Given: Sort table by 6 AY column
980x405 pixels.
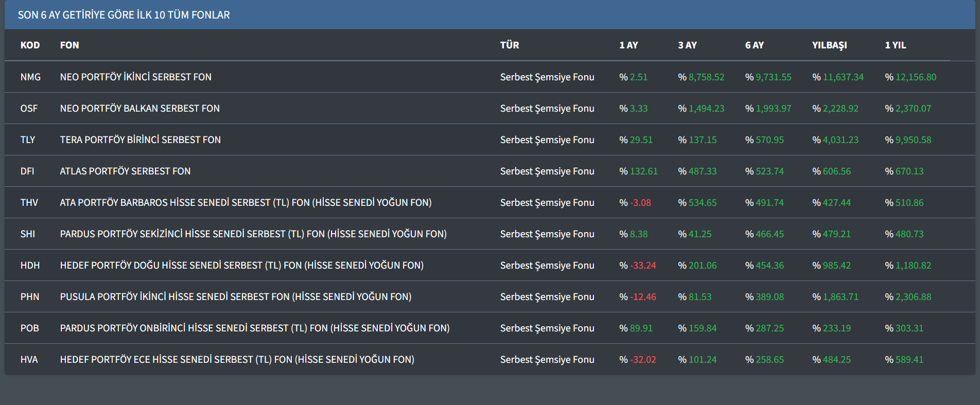Looking at the screenshot, I should tap(754, 45).
